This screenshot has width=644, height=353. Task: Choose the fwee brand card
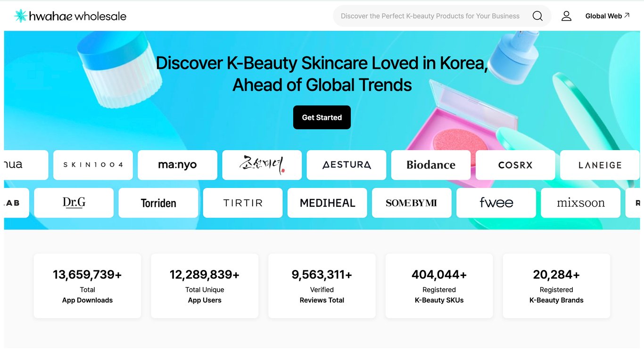(x=496, y=203)
